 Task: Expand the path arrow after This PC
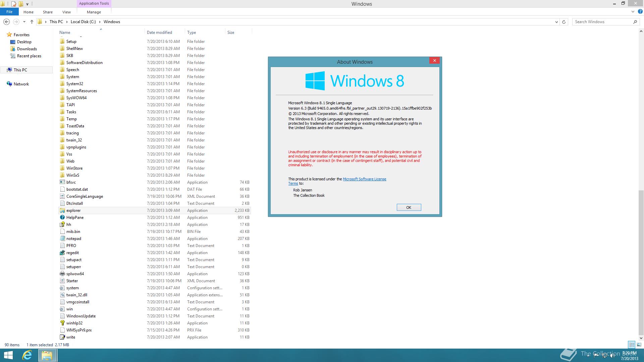(67, 22)
